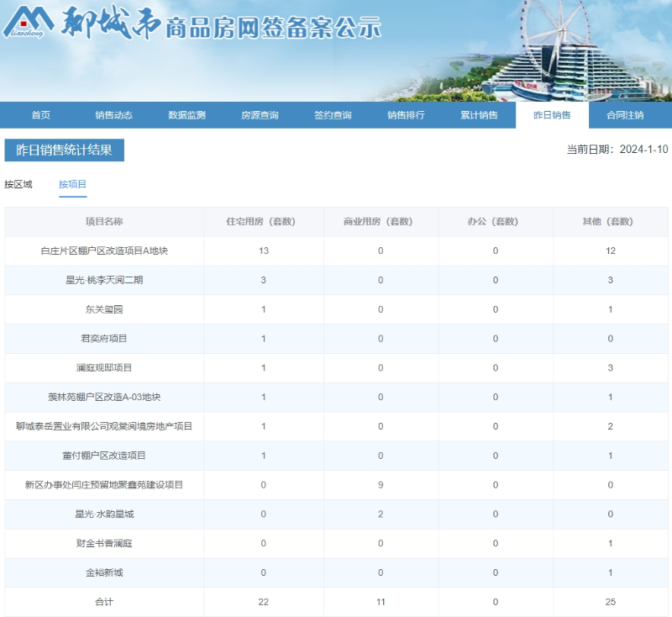Select the 昨日销售 navigation tab
Viewport: 672px width, 617px height.
pyautogui.click(x=552, y=115)
